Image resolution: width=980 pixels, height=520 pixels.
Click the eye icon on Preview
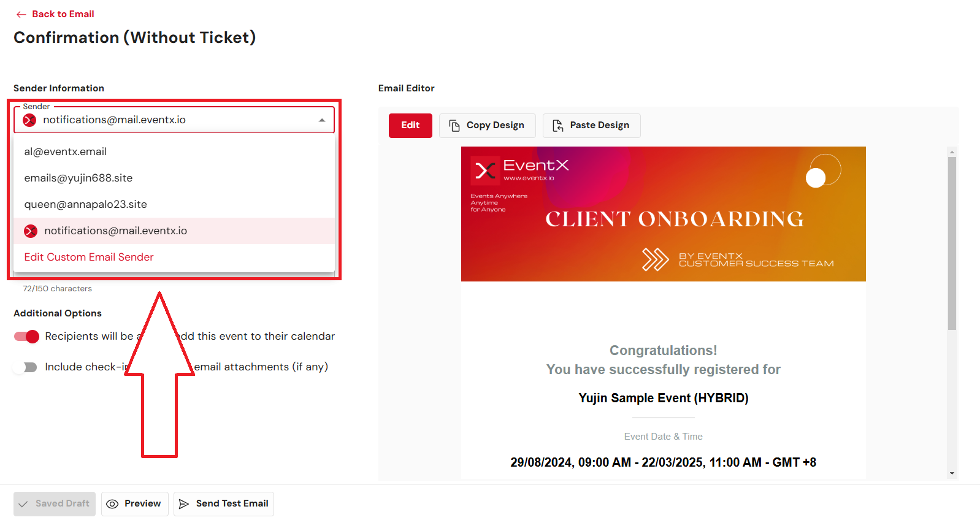coord(112,504)
